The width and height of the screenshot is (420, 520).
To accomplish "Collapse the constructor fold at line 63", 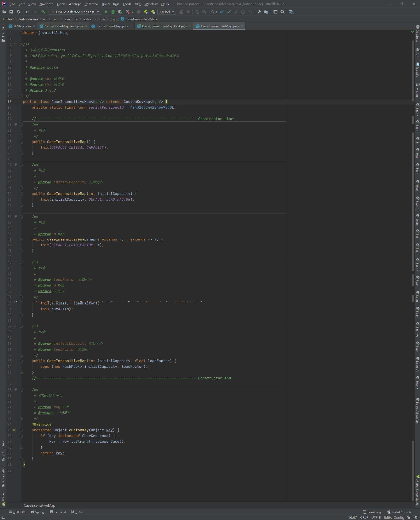I will pos(21,361).
